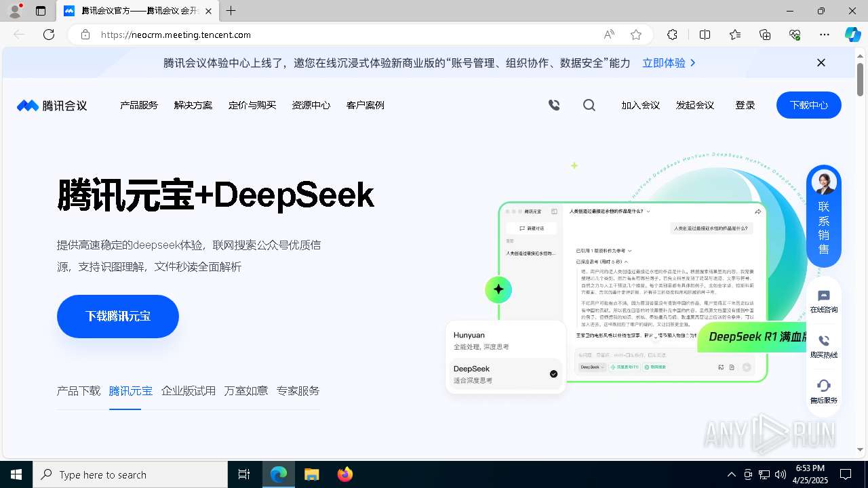
Task: Switch to 万室如意 tab
Action: click(246, 391)
